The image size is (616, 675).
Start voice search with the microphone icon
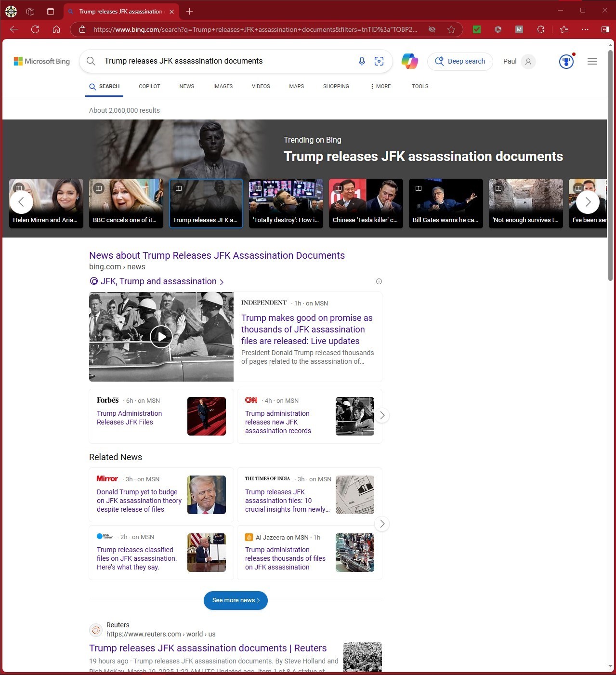point(362,61)
